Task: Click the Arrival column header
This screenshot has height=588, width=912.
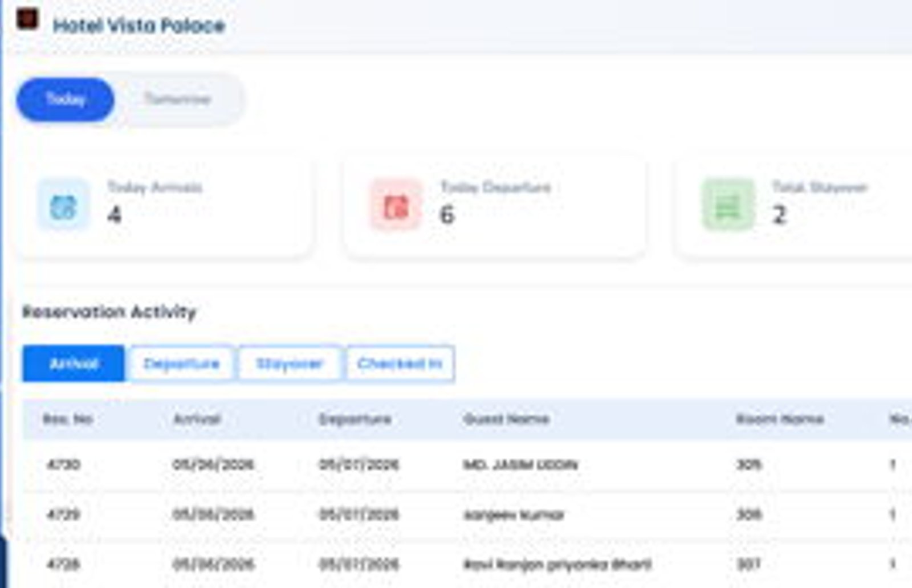Action: (x=197, y=419)
